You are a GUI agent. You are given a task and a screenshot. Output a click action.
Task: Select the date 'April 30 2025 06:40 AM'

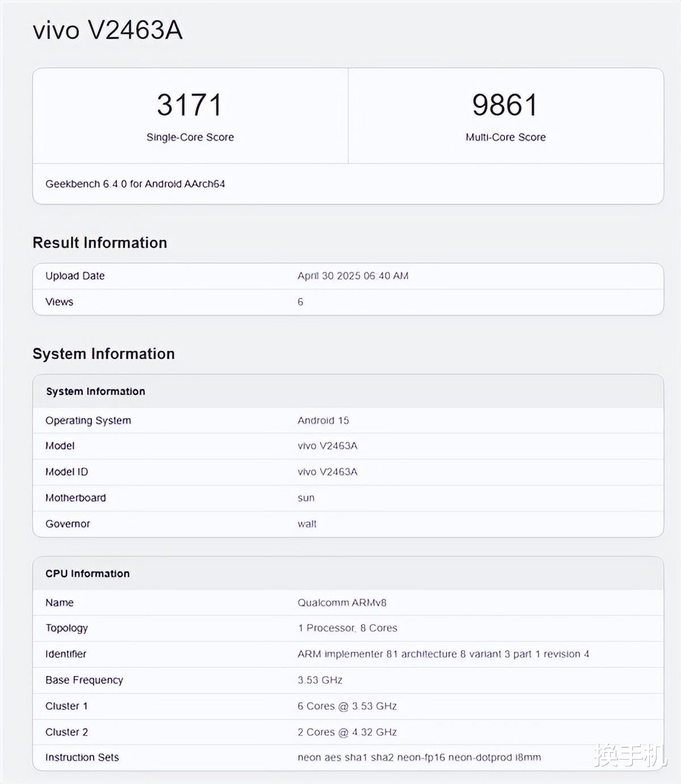tap(353, 276)
